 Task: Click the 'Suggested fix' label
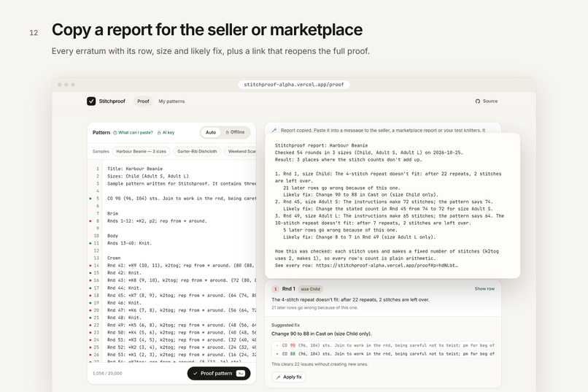pyautogui.click(x=285, y=326)
